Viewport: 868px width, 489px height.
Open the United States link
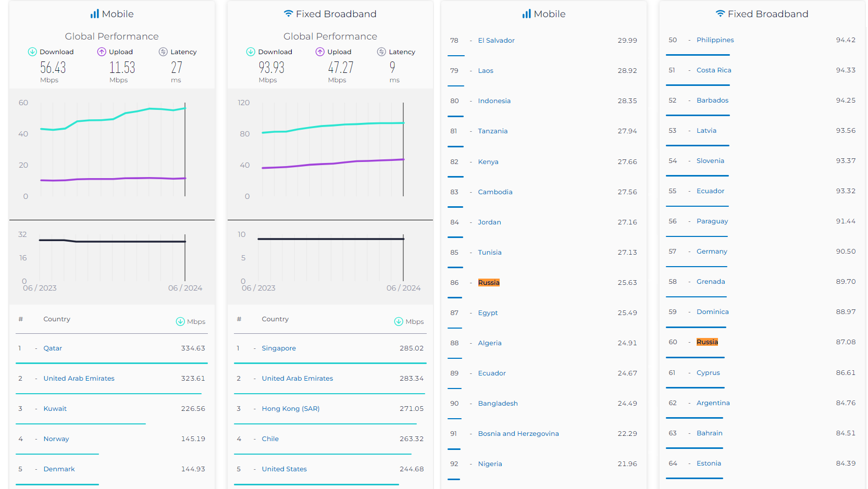[x=284, y=469]
